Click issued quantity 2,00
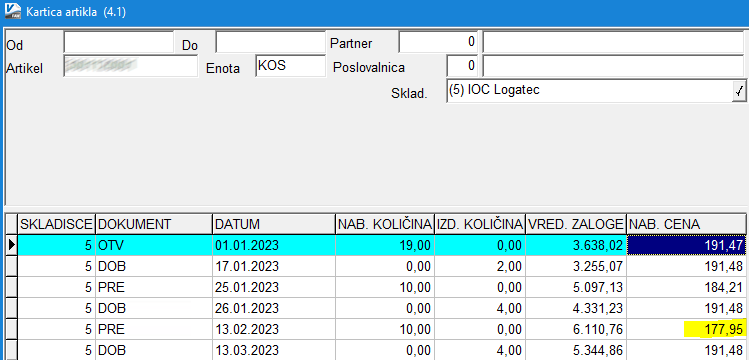 pyautogui.click(x=480, y=266)
